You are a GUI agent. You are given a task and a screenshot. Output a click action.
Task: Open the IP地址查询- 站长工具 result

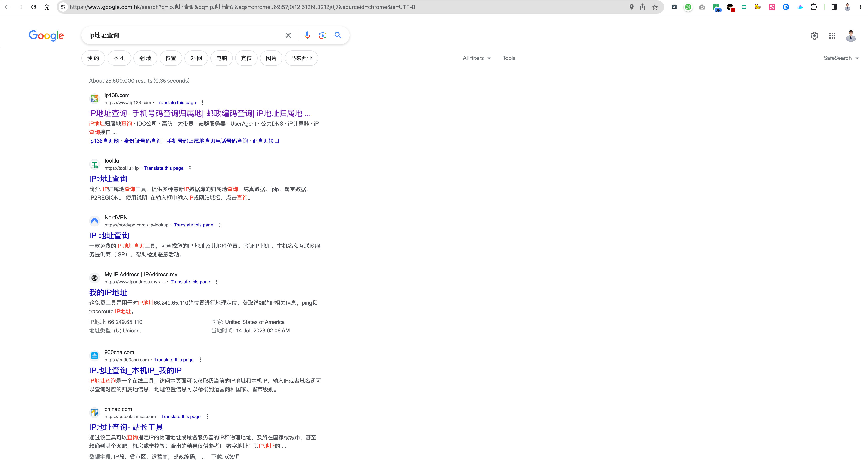[126, 427]
